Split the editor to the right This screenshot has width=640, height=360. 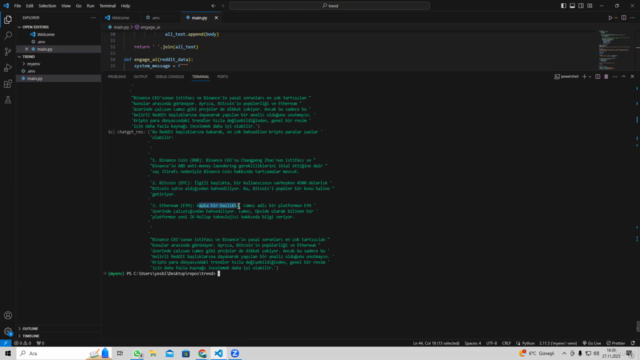click(x=624, y=18)
